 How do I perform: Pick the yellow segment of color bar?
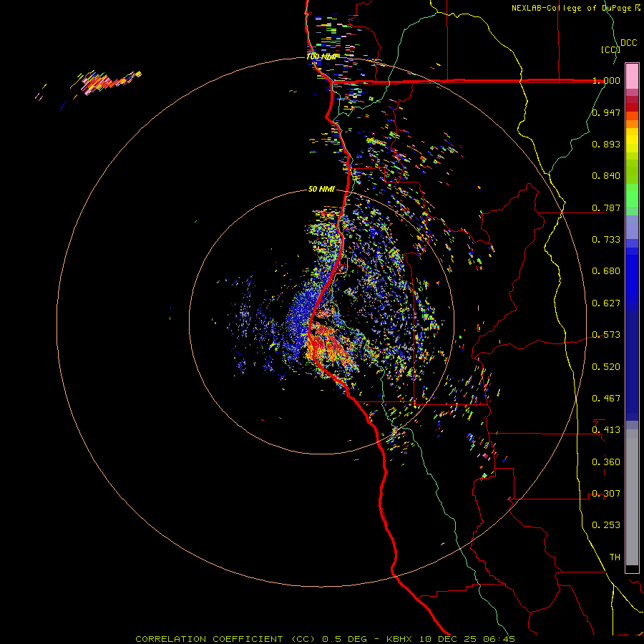[x=632, y=140]
